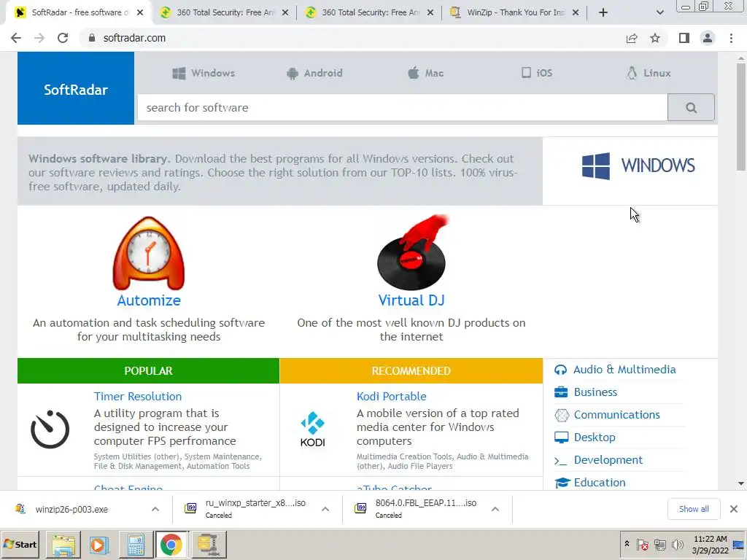747x560 pixels.
Task: Click the Timer Resolution stopwatch icon
Action: coord(50,429)
